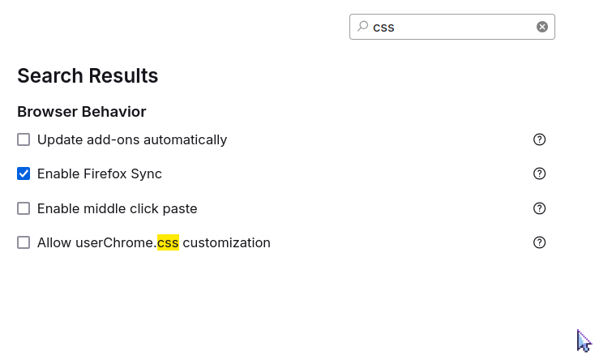Uncheck the Enable Firefox Sync checkbox
The height and width of the screenshot is (364, 595).
tap(24, 173)
